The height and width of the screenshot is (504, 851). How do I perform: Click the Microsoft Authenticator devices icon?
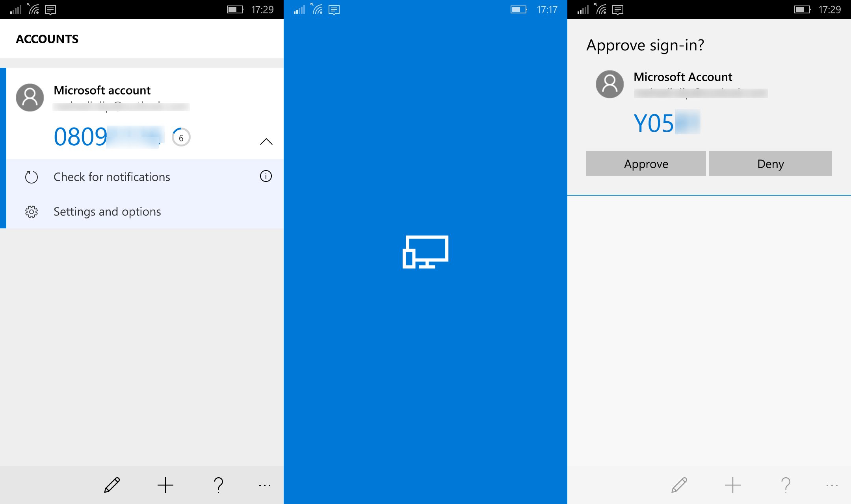click(425, 251)
